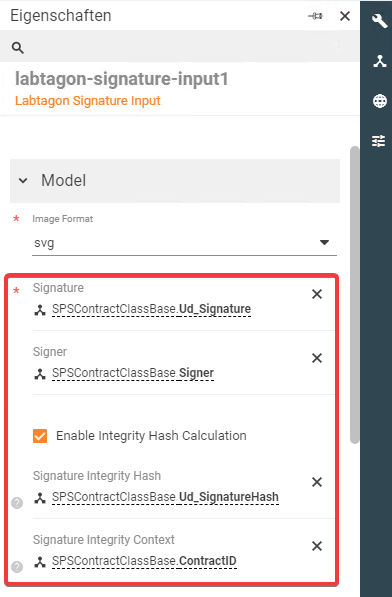Select the svg Image Format combo box

[x=184, y=243]
